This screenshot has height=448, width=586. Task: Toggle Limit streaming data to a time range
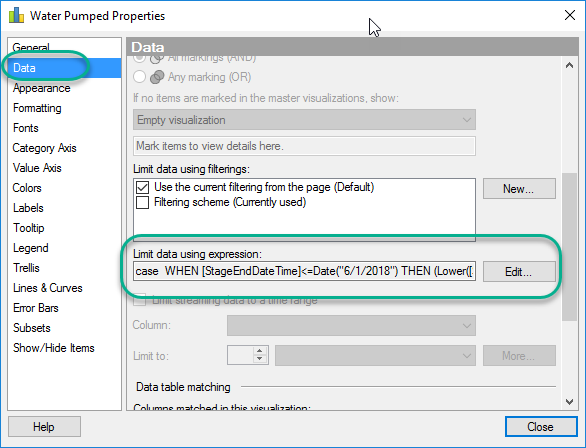point(139,300)
